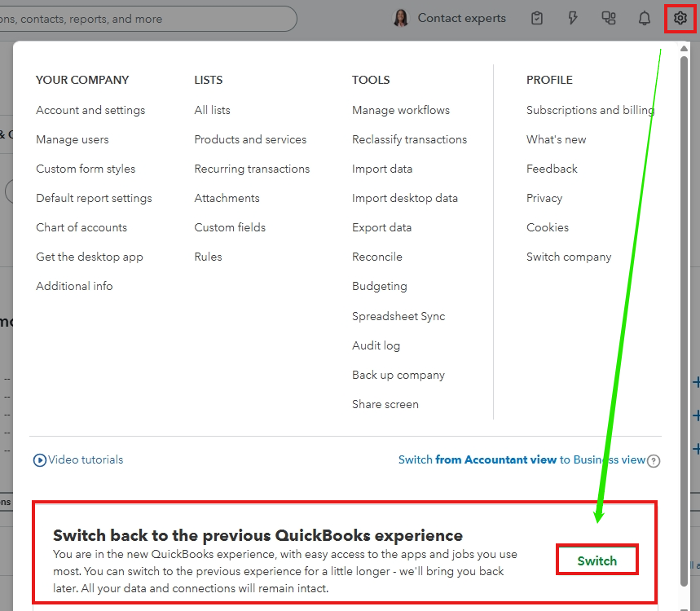
Task: Click the notifications bell icon
Action: (x=645, y=18)
